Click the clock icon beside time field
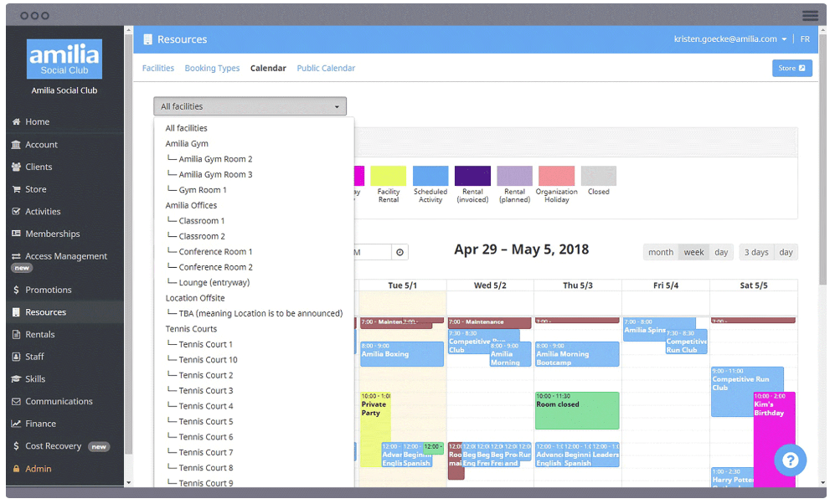This screenshot has width=835, height=504. [x=400, y=252]
